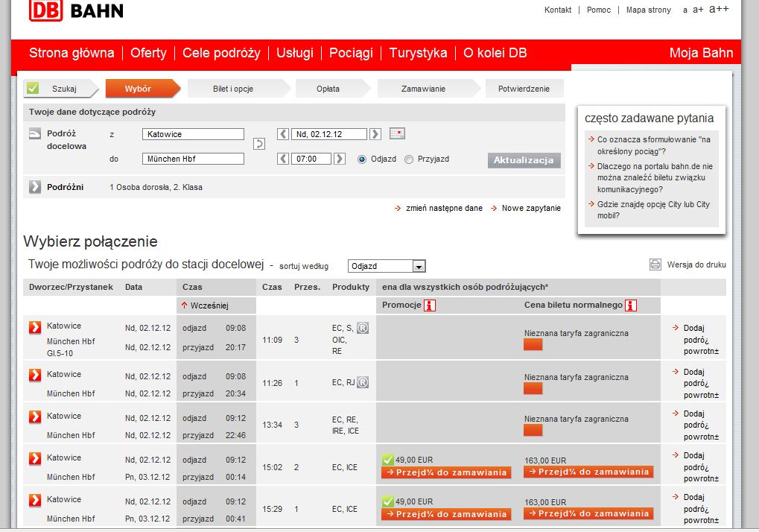Click the Promocje red info icon
The width and height of the screenshot is (759, 532).
point(430,305)
